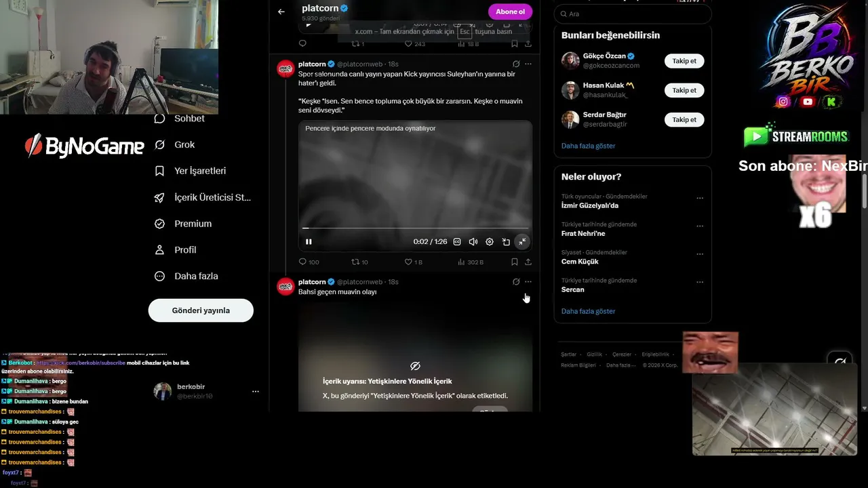Go back using the arrow beside platcorn header
Image resolution: width=868 pixels, height=488 pixels.
[x=281, y=12]
